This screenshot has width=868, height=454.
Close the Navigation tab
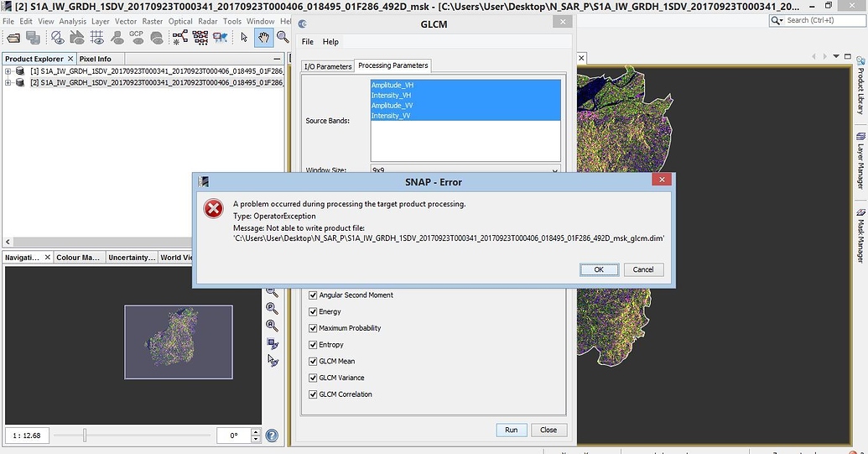[48, 258]
